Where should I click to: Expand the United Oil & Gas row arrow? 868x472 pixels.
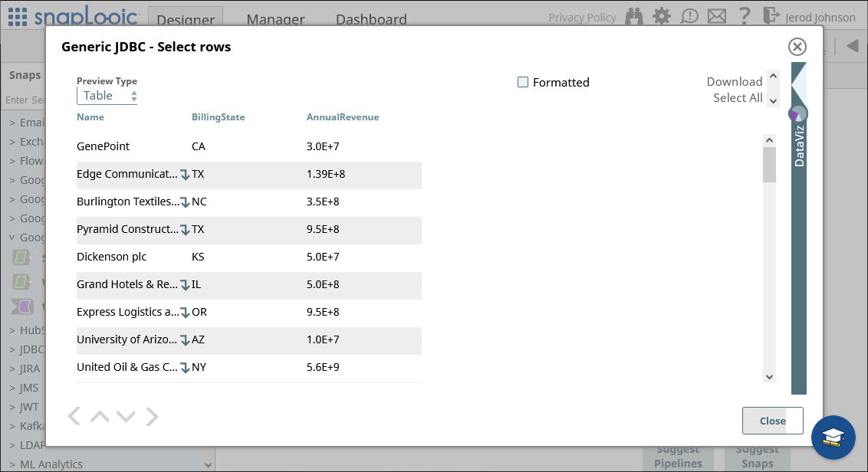(185, 368)
